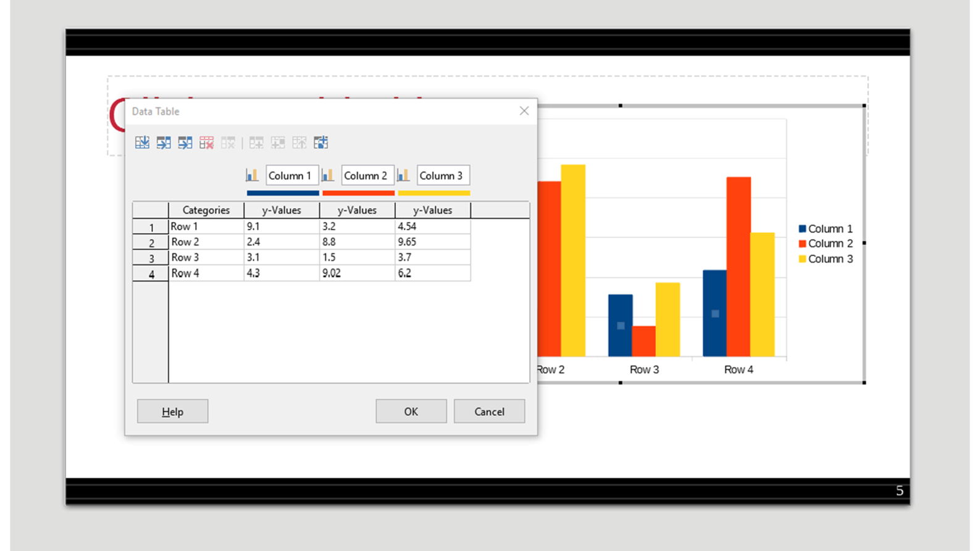Screen dimensions: 980x551
Task: Select row header number 4
Action: tap(151, 273)
